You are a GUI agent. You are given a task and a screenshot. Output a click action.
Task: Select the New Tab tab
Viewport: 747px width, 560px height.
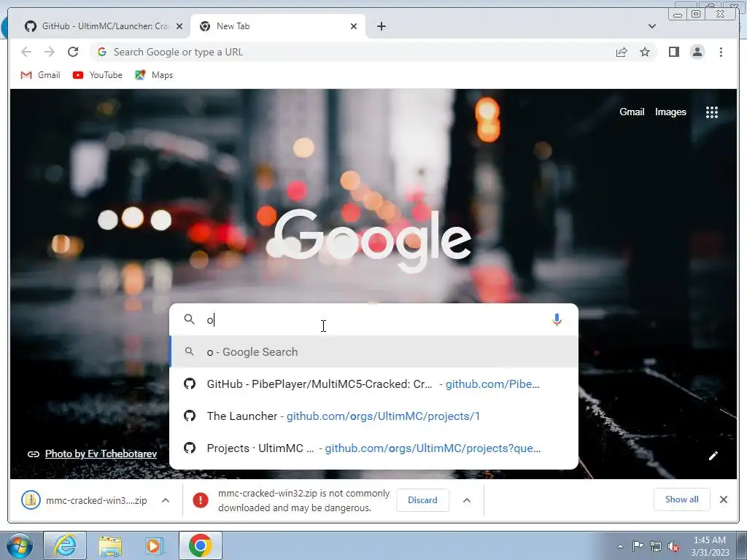point(278,26)
